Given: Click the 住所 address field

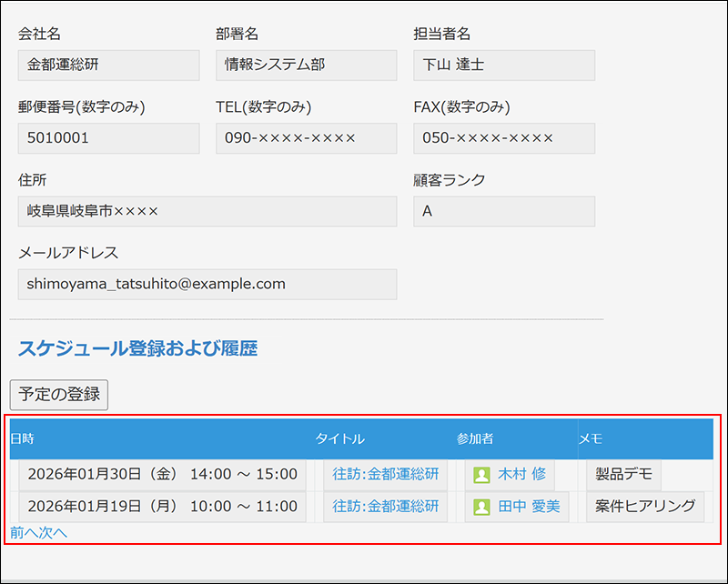Looking at the screenshot, I should (207, 211).
